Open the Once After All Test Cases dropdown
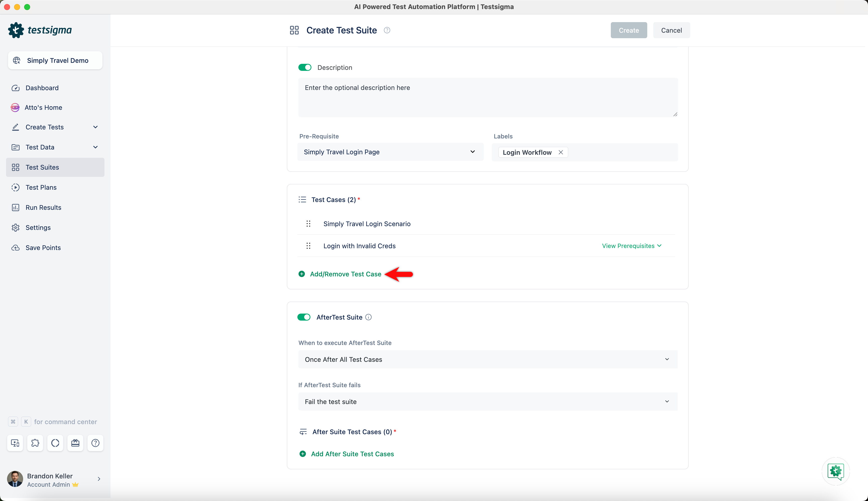The height and width of the screenshot is (501, 868). coord(487,359)
